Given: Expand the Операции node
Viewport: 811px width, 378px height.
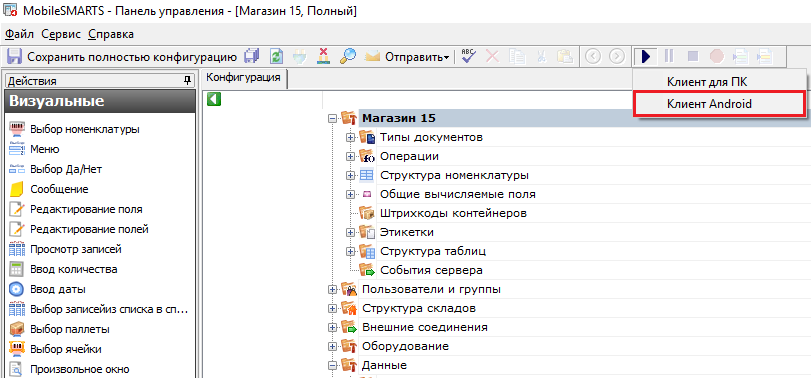Looking at the screenshot, I should (350, 156).
